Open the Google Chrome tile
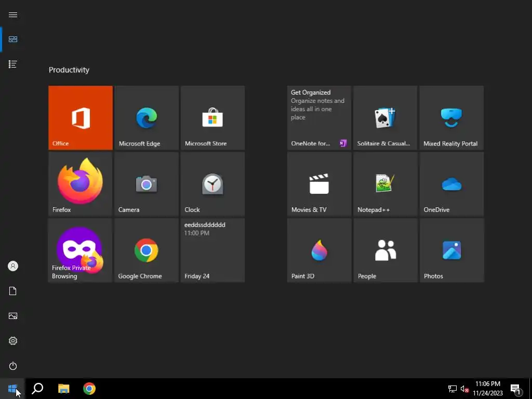Image resolution: width=532 pixels, height=399 pixels. [147, 250]
